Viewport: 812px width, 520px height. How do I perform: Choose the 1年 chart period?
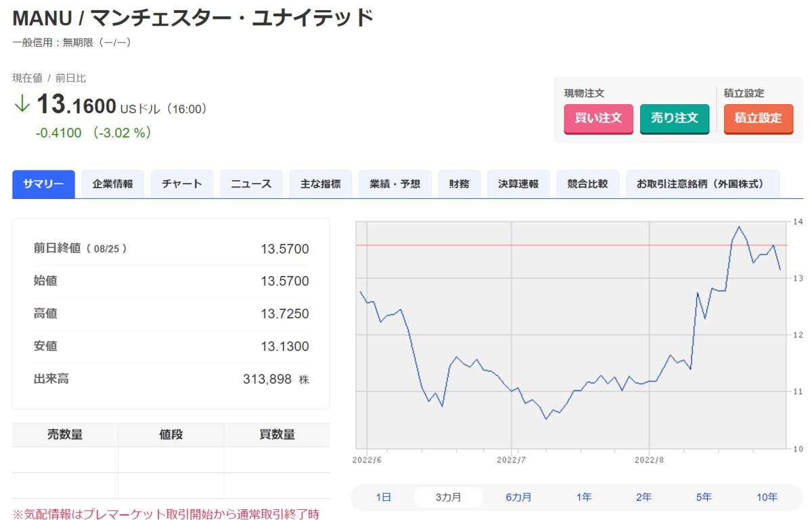(584, 497)
